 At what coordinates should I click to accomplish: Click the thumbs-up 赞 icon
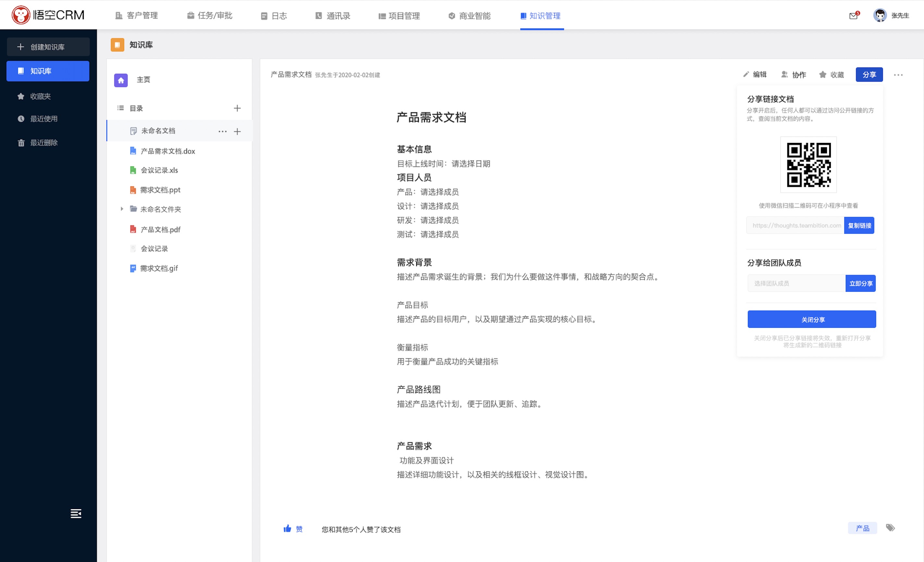coord(287,529)
